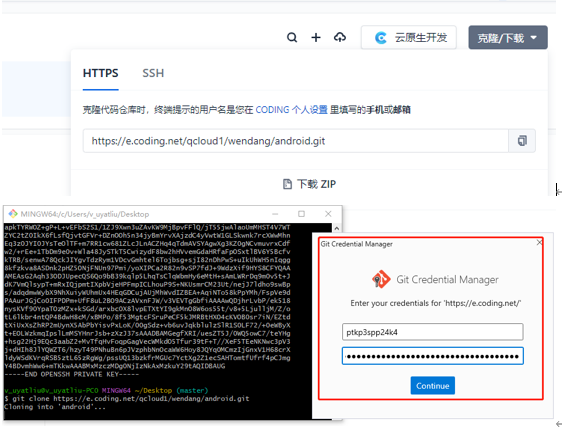Open the CODING 个人设置 link
The height and width of the screenshot is (428, 562).
coord(291,110)
